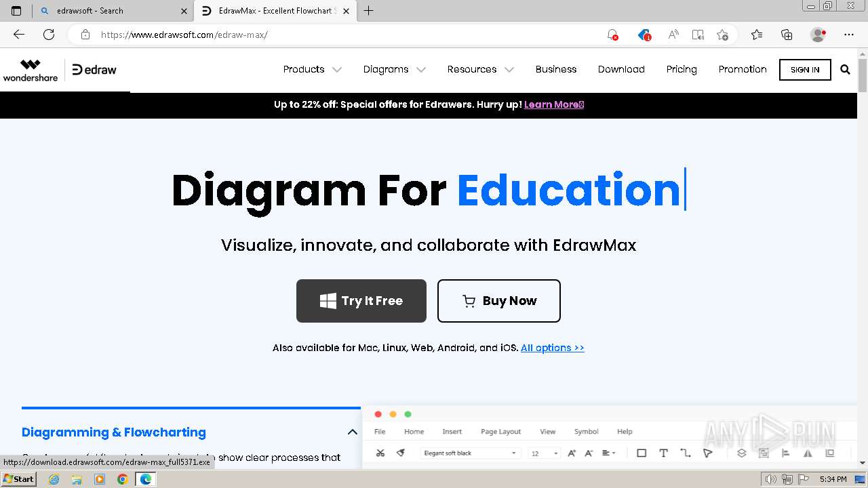This screenshot has height=488, width=868.
Task: Open the tab actions menu icon
Action: click(16, 11)
